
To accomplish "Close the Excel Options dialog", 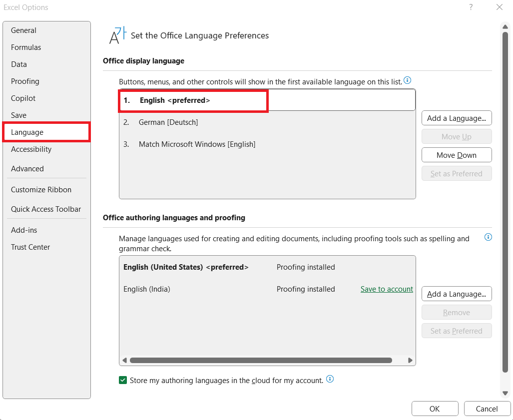I will tap(499, 7).
